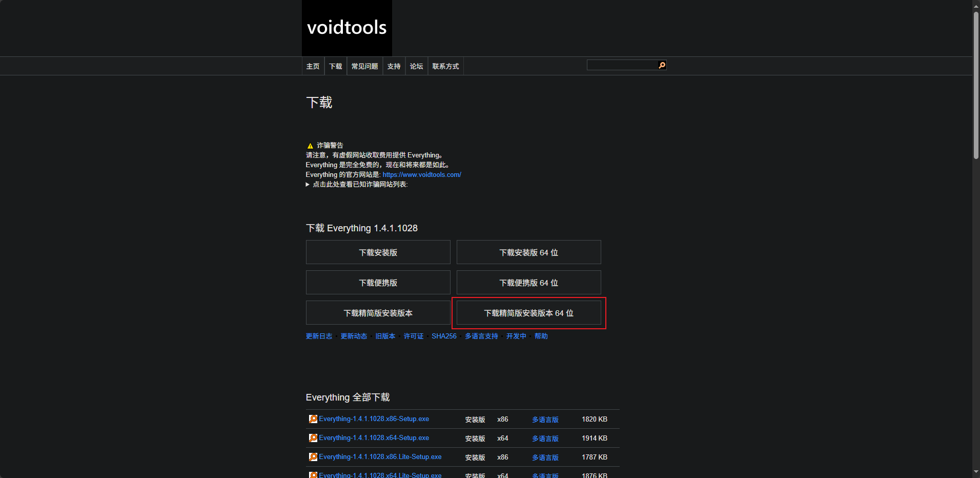Click the 1787 KB size cell

(x=595, y=457)
